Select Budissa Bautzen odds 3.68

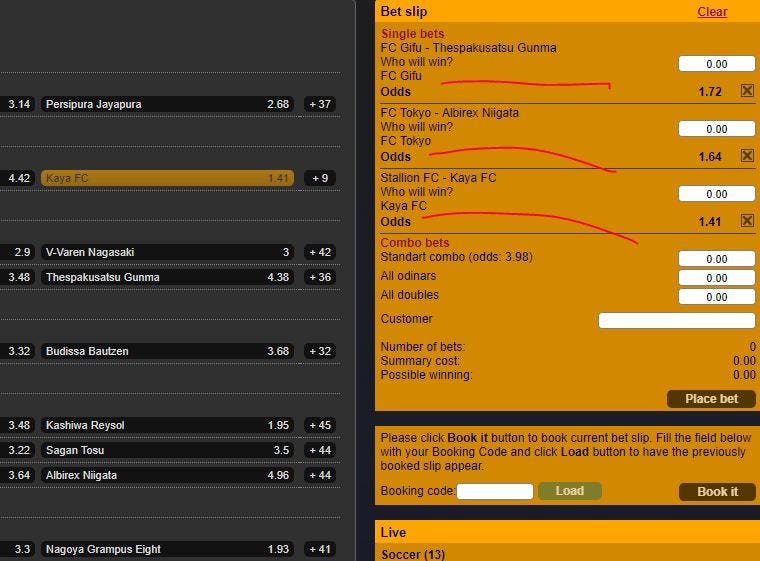167,351
